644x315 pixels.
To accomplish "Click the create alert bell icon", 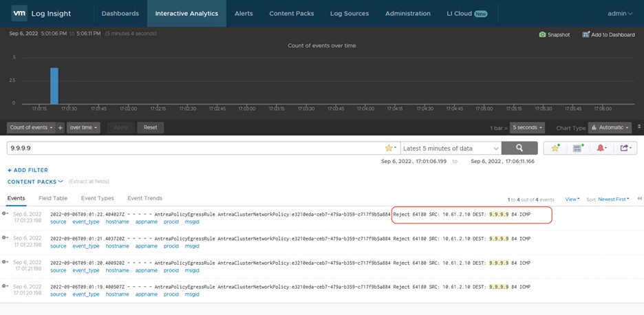I will point(601,148).
